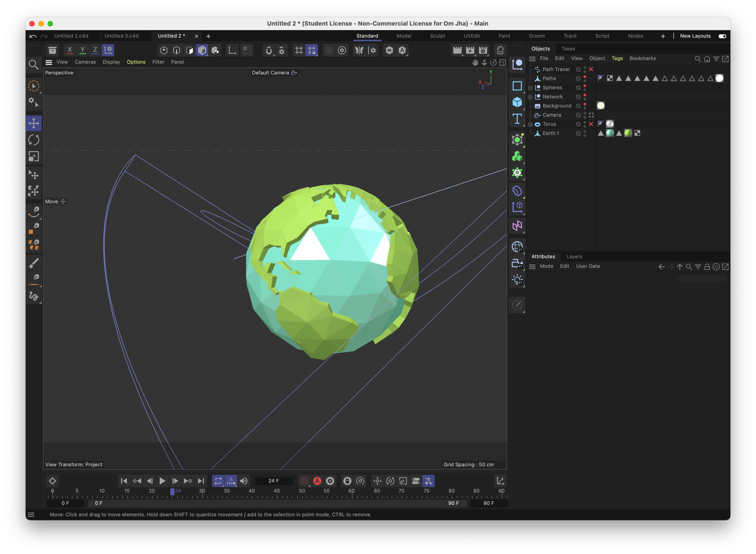Click Record Active Objects key button

tap(305, 481)
